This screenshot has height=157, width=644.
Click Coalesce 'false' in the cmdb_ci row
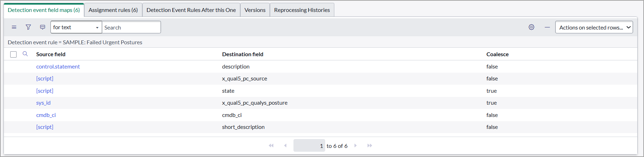(492, 115)
